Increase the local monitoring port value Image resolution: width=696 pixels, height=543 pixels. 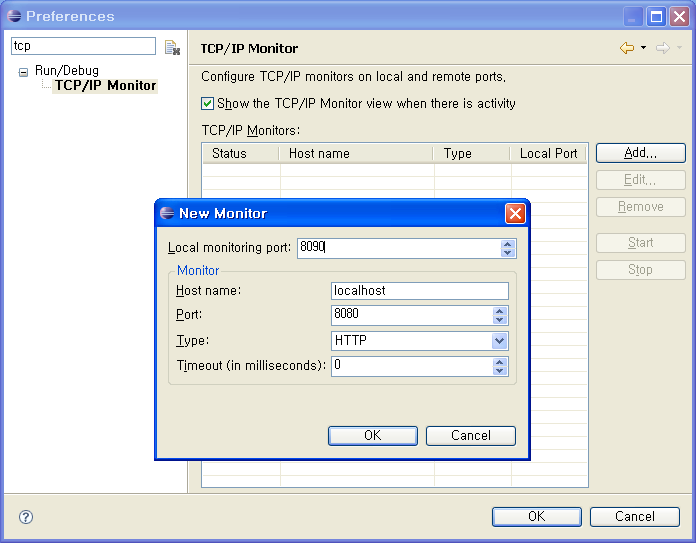pos(508,243)
